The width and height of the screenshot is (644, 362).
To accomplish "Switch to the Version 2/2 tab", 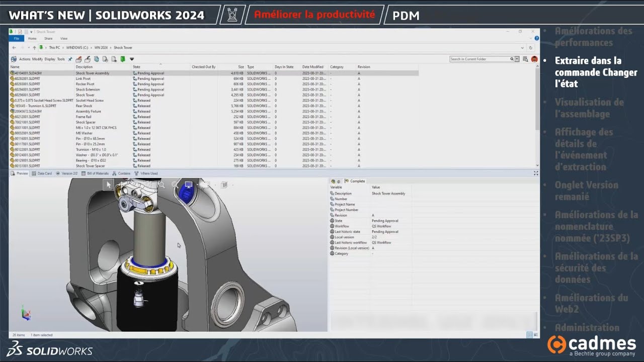I will tap(66, 173).
